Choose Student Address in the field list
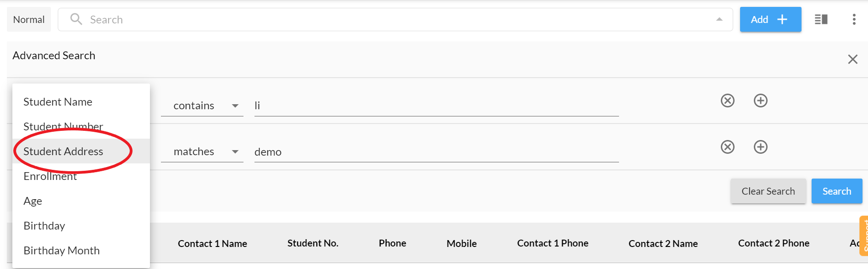Viewport: 868px width, 269px height. pos(63,151)
